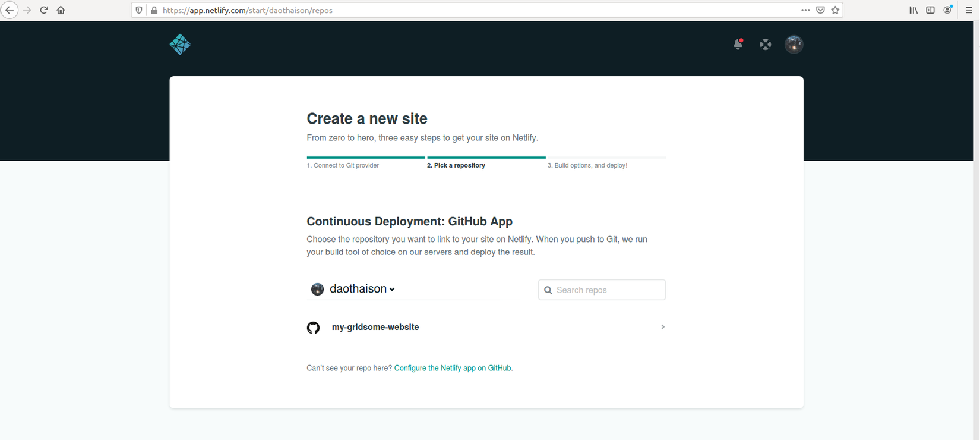The height and width of the screenshot is (440, 980).
Task: Bookmark this page with the star
Action: (x=835, y=10)
